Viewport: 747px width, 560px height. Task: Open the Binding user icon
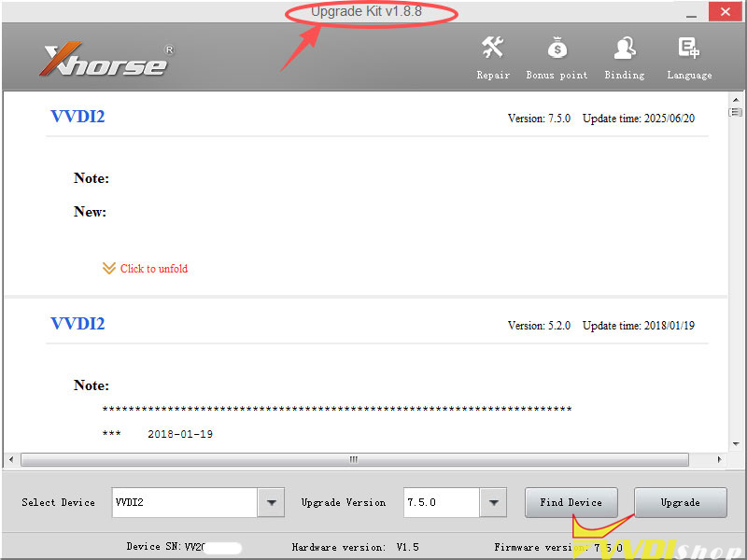click(624, 57)
